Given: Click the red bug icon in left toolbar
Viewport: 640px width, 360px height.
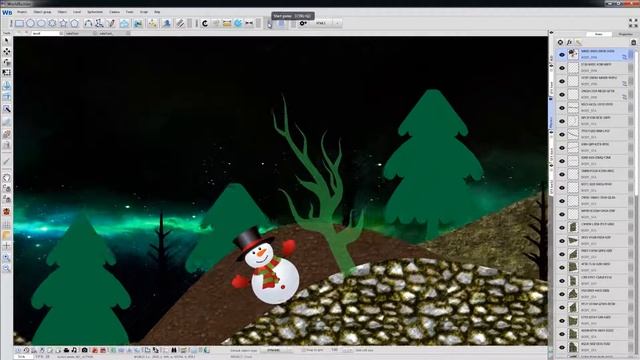Looking at the screenshot, I should click(7, 212).
